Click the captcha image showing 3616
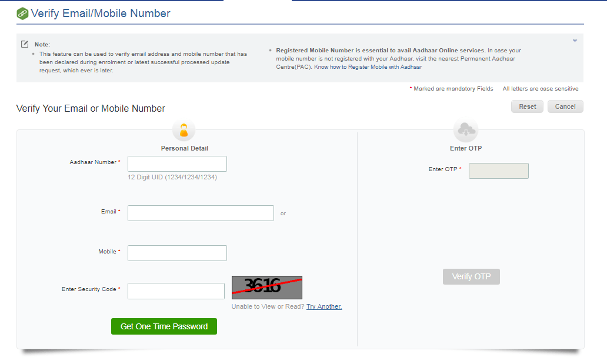 (266, 288)
